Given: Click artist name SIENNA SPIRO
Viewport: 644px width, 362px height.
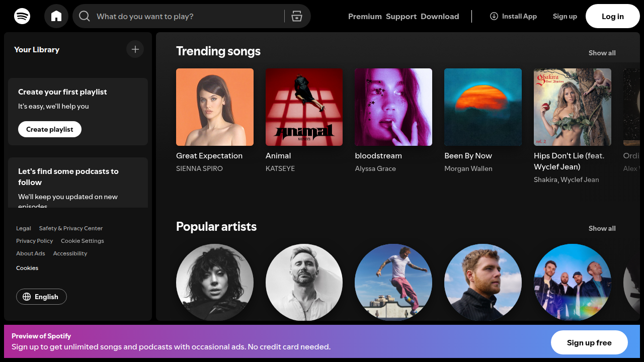Looking at the screenshot, I should tap(199, 168).
